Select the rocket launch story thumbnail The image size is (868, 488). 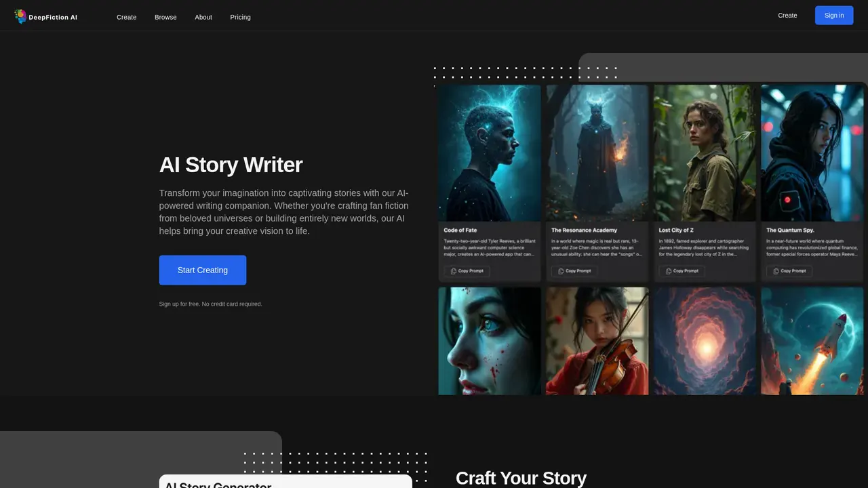coord(812,341)
